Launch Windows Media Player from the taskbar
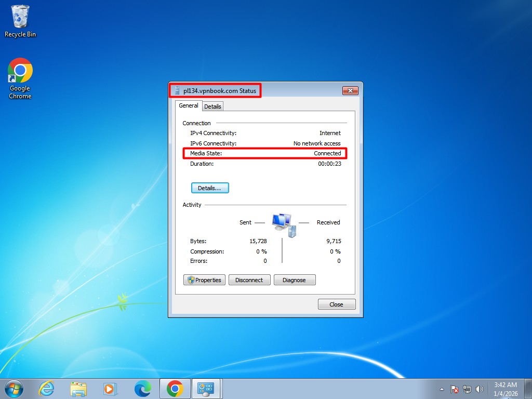This screenshot has width=532, height=399. [110, 389]
